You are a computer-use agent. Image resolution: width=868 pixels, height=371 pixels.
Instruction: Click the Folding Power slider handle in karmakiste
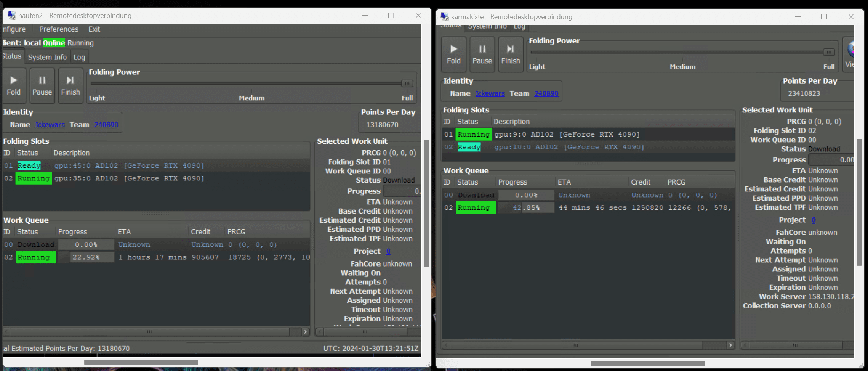[829, 52]
